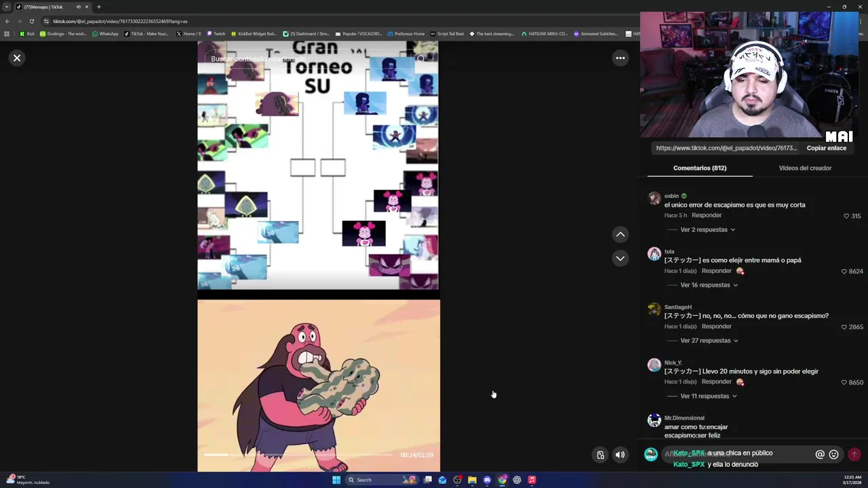This screenshot has width=868, height=488.
Task: Open the Kick bookmark
Action: pyautogui.click(x=27, y=34)
